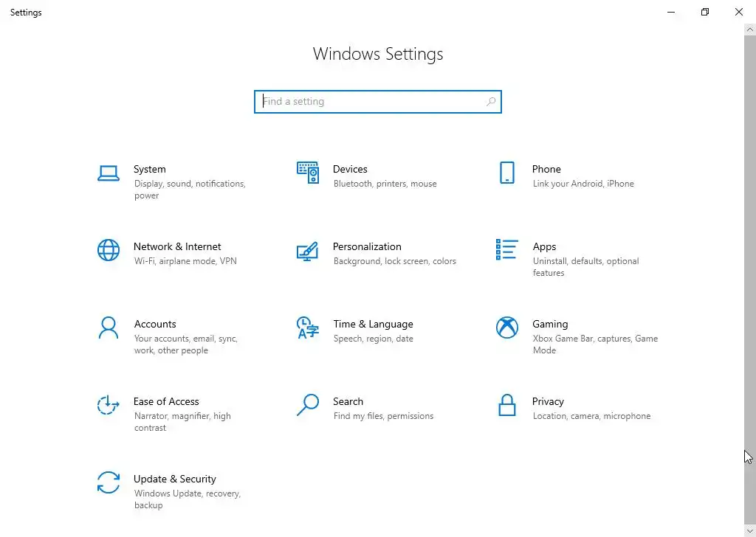The height and width of the screenshot is (537, 756).
Task: Open the System laptop icon
Action: [108, 173]
